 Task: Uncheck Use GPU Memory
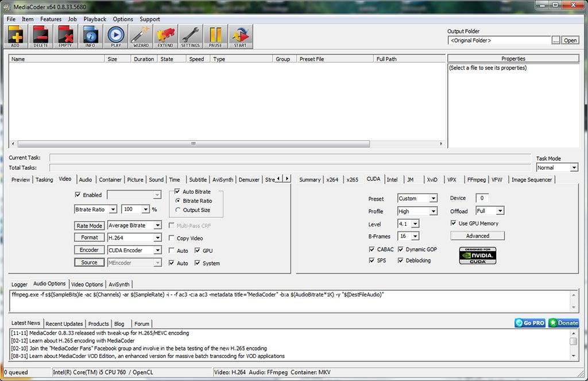[454, 223]
